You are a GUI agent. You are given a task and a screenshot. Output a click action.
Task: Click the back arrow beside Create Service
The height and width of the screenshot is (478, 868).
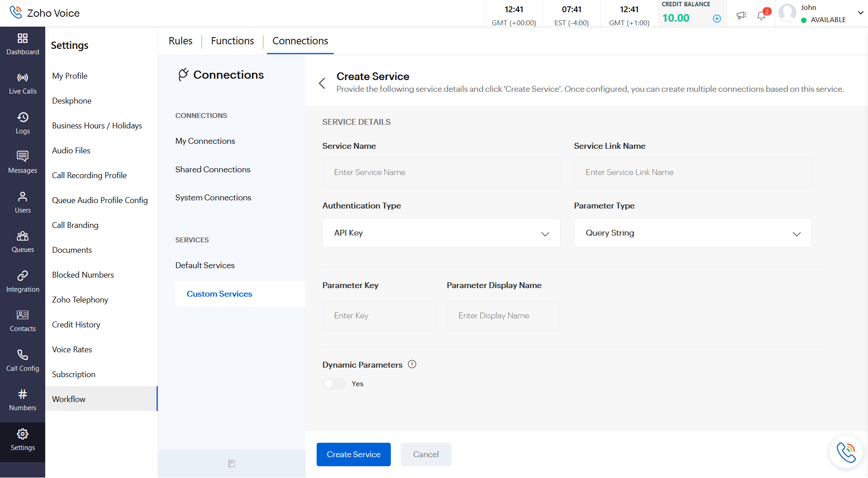[x=322, y=83]
